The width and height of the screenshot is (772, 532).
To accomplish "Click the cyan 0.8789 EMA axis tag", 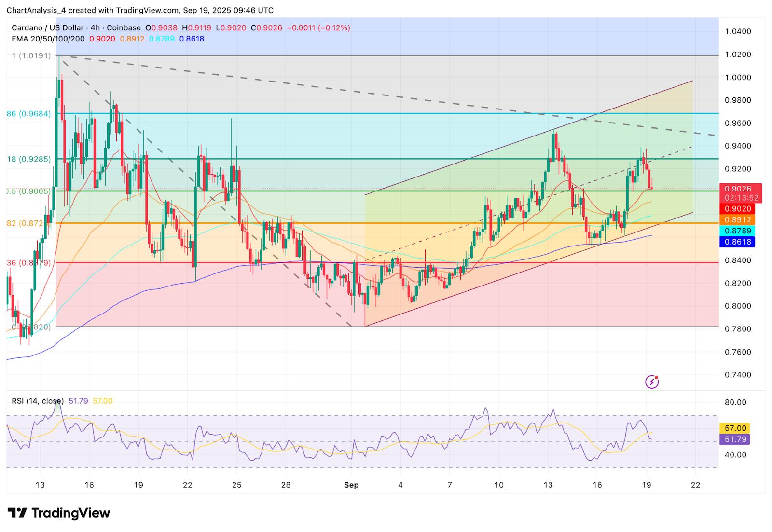I will pos(735,231).
